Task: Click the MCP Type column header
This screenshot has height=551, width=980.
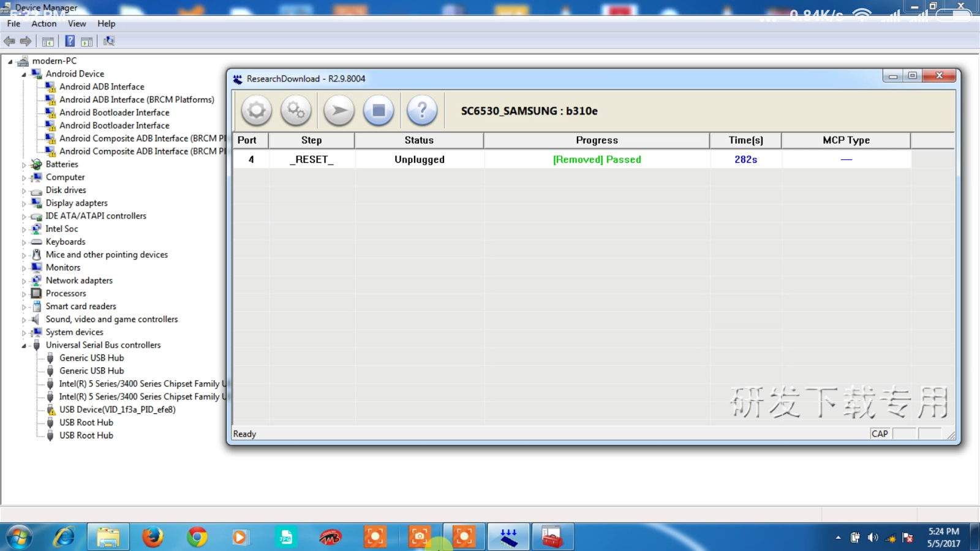Action: [x=846, y=140]
